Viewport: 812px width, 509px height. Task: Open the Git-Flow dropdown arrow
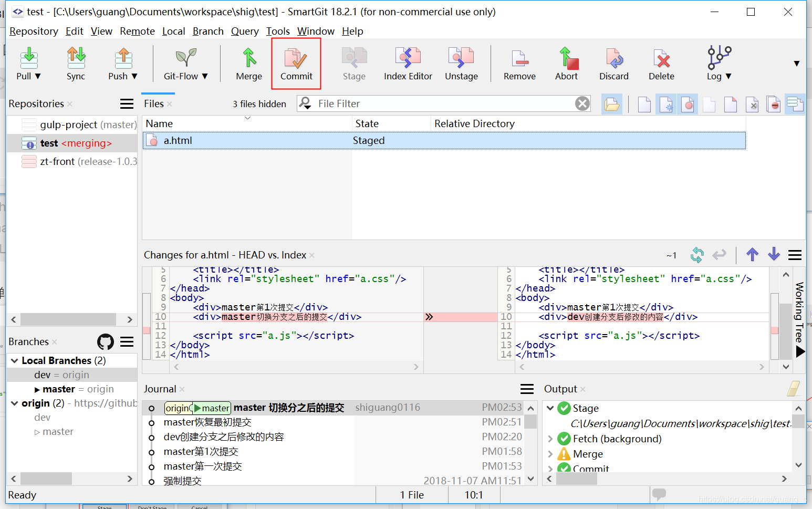(205, 76)
